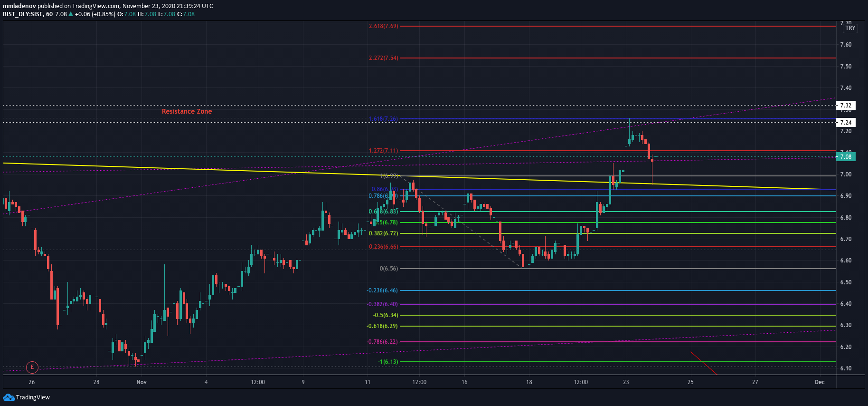Screen dimensions: 868x406
Task: Click the 'Nov' date label on time axis
Action: (142, 382)
